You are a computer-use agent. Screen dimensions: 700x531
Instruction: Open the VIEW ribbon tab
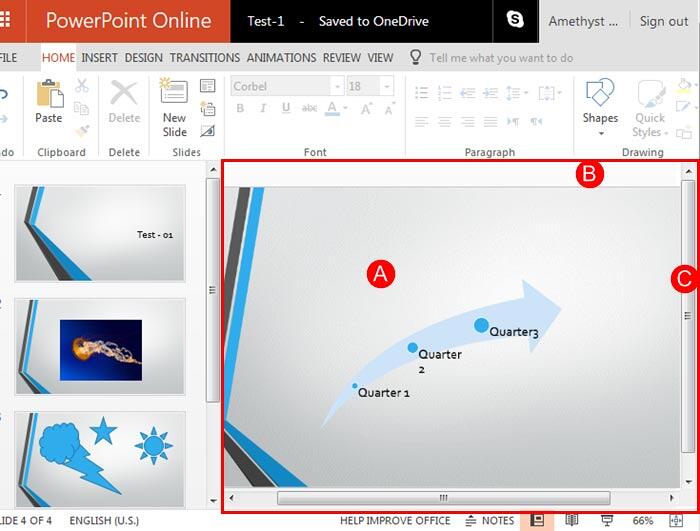click(x=380, y=58)
